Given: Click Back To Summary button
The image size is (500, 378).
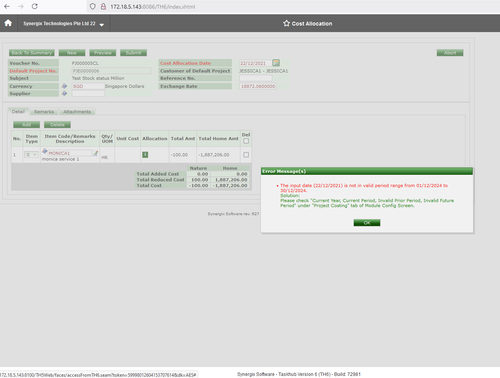Looking at the screenshot, I should [32, 53].
